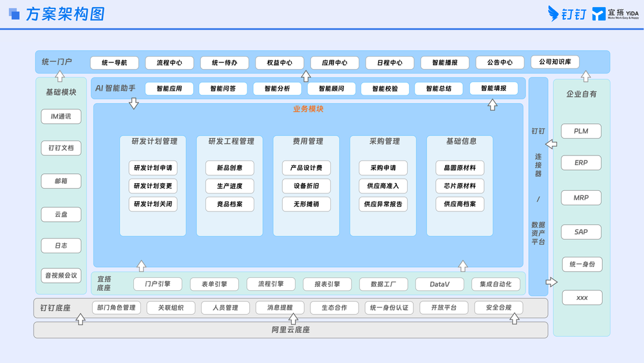The height and width of the screenshot is (363, 644).
Task: Select the PLM enterprise system box
Action: [x=581, y=131]
